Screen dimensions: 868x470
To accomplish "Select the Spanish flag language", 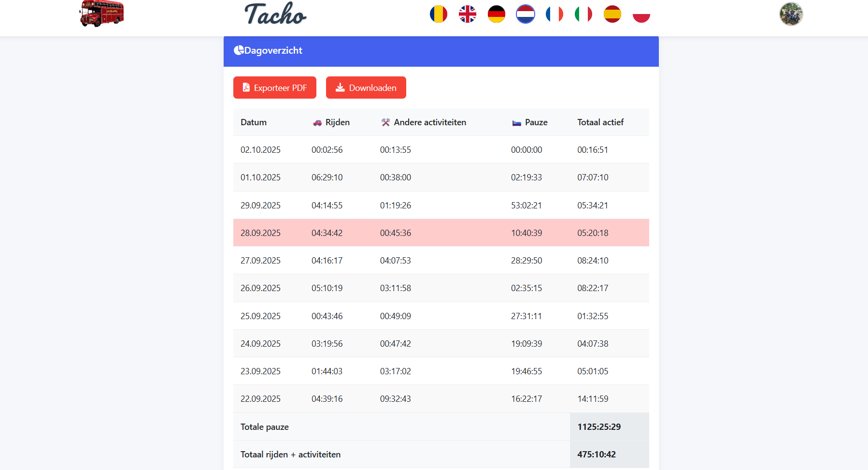I will pos(612,14).
